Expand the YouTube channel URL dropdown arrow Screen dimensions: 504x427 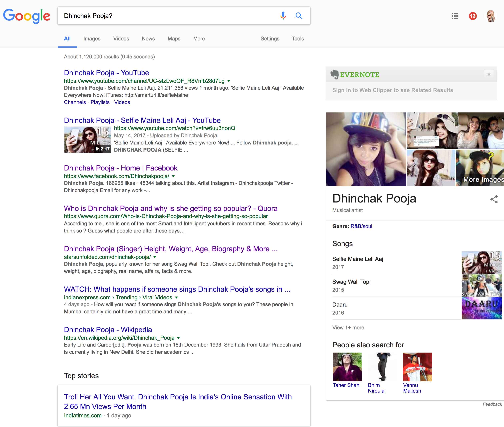point(229,81)
